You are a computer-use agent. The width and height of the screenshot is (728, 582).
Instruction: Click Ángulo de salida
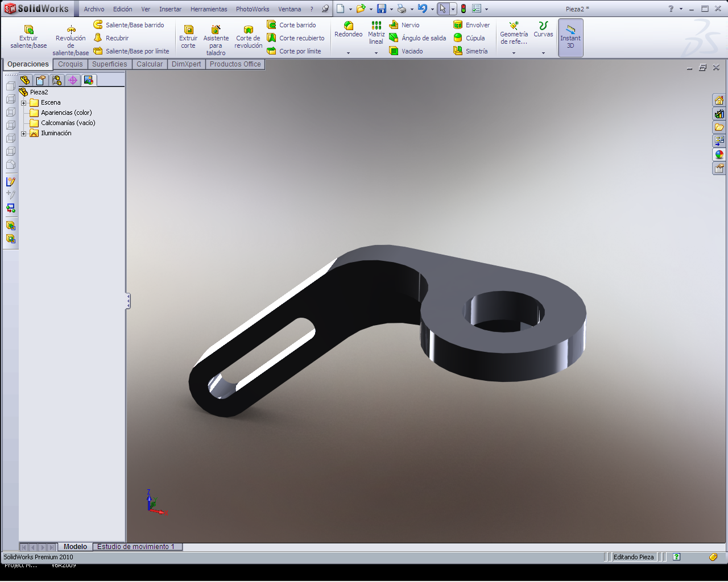(417, 38)
